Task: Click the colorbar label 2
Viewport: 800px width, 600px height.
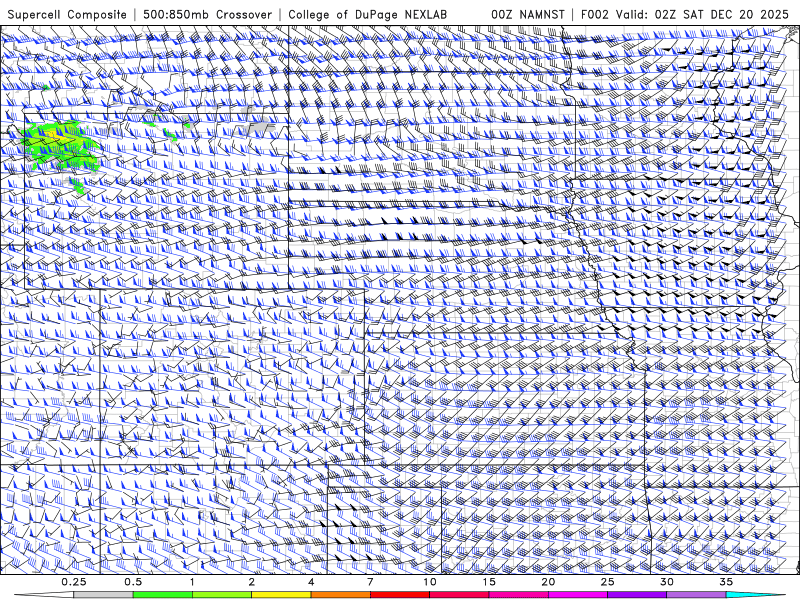Action: coord(252,582)
